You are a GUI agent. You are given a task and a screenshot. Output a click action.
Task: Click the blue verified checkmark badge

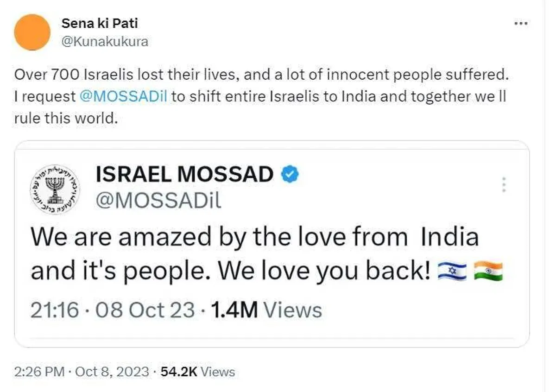[291, 175]
